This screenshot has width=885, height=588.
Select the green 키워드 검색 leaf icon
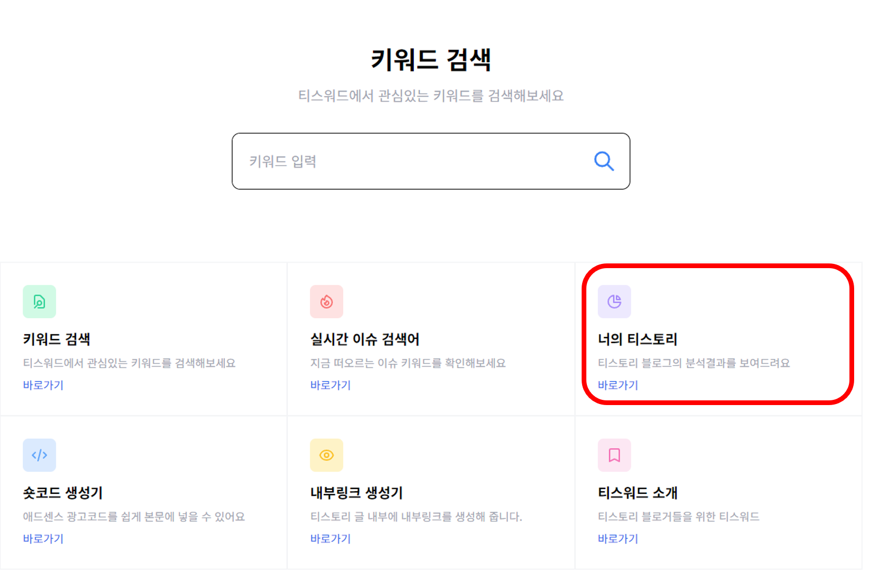pos(39,302)
